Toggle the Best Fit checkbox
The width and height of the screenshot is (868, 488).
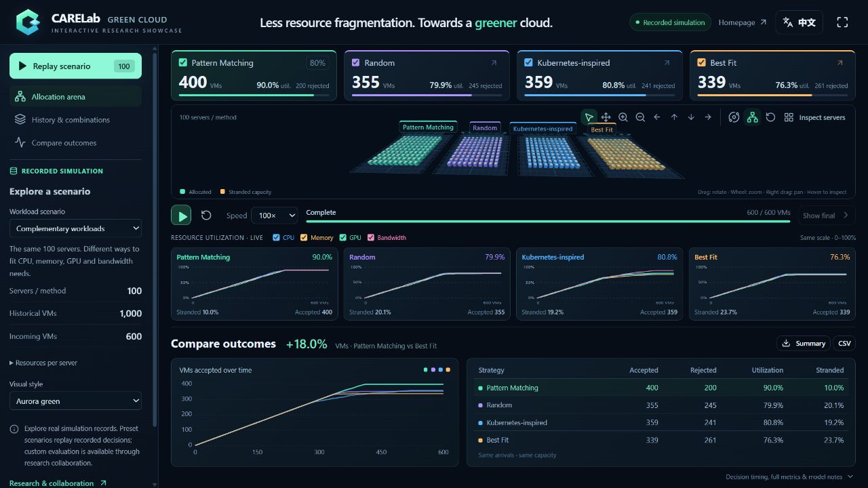pos(702,62)
